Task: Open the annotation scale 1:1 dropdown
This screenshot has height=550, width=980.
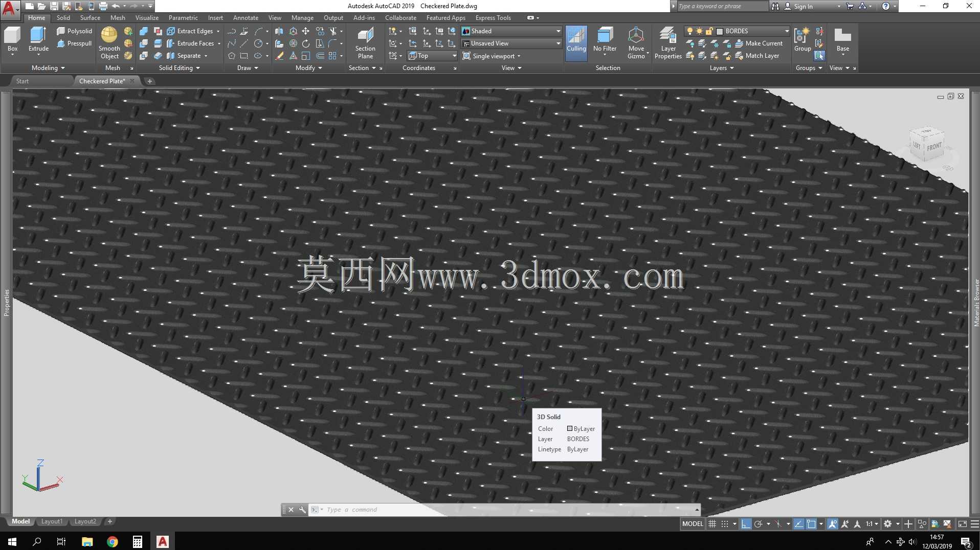Action: (x=872, y=524)
